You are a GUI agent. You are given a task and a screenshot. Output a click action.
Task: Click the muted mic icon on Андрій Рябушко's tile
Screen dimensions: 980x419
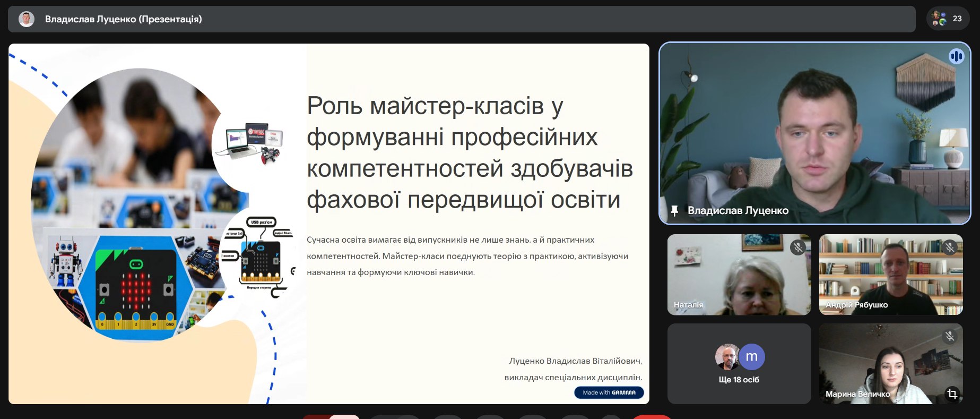point(949,247)
